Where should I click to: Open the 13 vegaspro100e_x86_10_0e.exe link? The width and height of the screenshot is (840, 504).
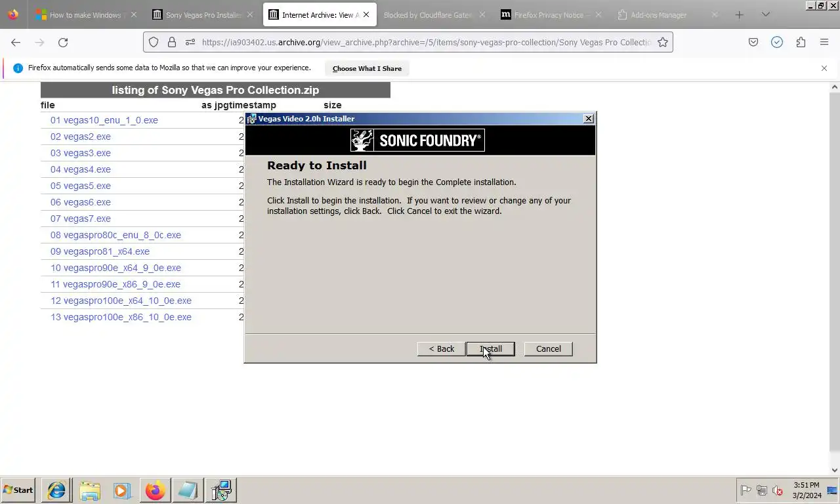(121, 317)
